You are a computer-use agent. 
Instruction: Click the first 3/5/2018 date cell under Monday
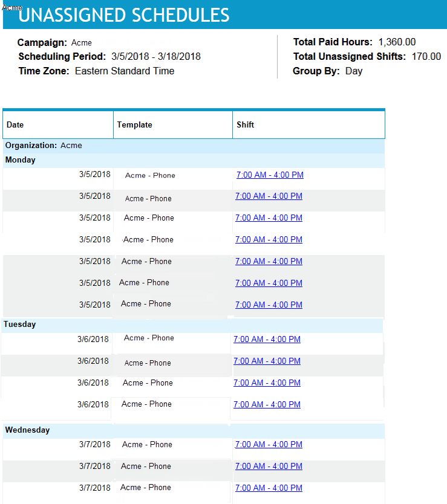click(95, 174)
